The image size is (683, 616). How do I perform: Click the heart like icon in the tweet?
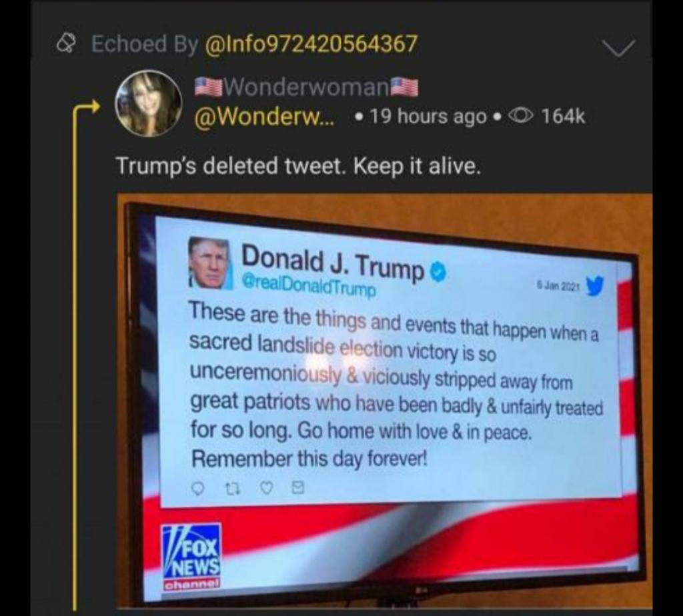tap(267, 489)
